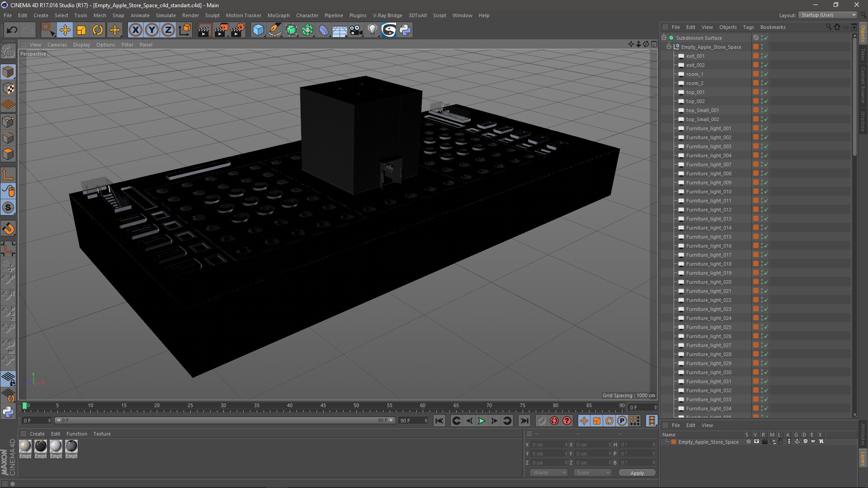Add a Subdivision Surface generator
The image size is (868, 488).
click(292, 30)
